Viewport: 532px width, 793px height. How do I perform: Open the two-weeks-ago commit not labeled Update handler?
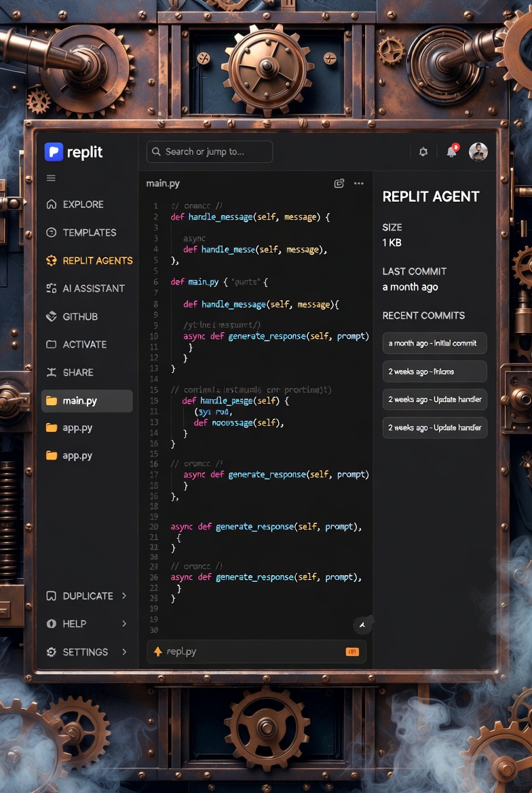434,371
